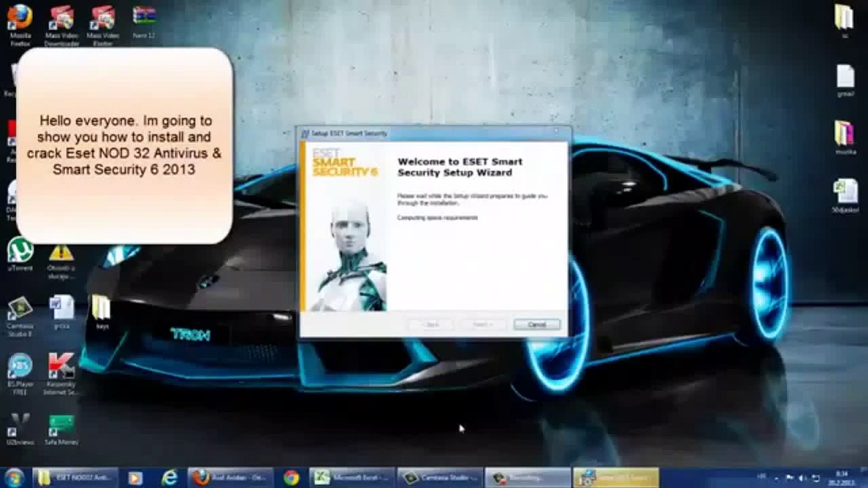Screen dimensions: 868x488
Task: Switch to the Microsoft Excel taskbar window
Action: pos(351,478)
